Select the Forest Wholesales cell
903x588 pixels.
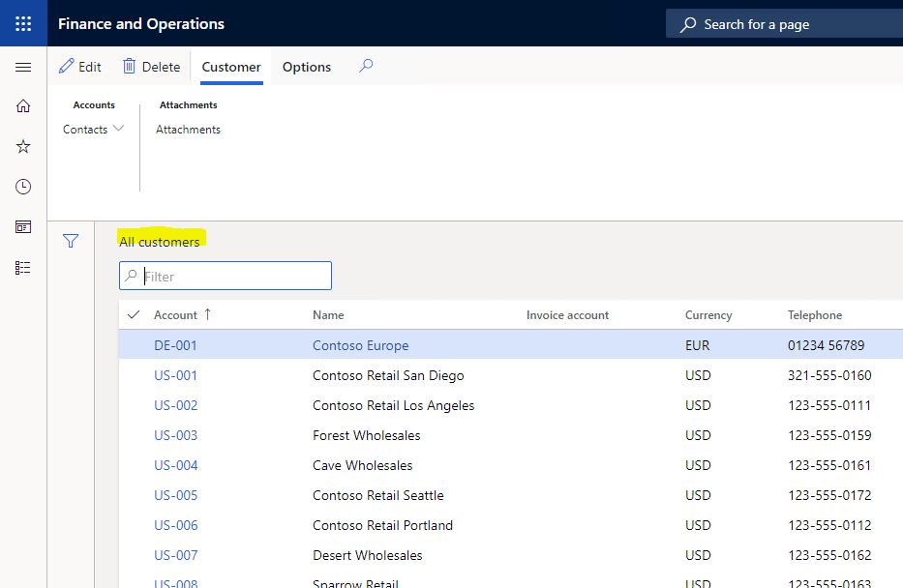366,435
